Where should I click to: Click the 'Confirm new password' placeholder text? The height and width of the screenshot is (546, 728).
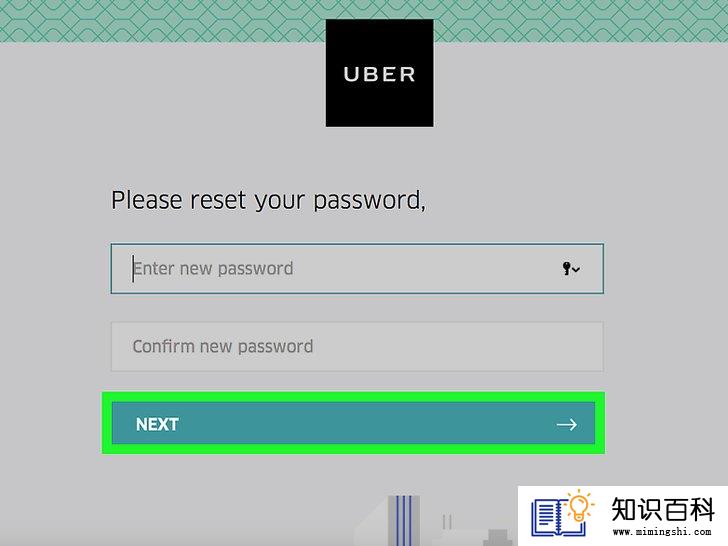(x=223, y=346)
